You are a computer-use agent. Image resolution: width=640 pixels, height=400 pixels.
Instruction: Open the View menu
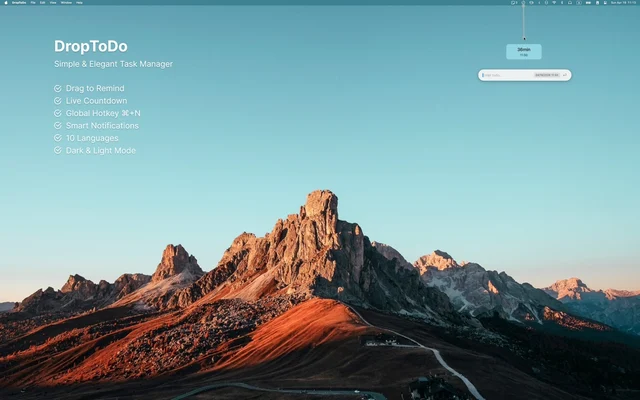(x=53, y=2)
